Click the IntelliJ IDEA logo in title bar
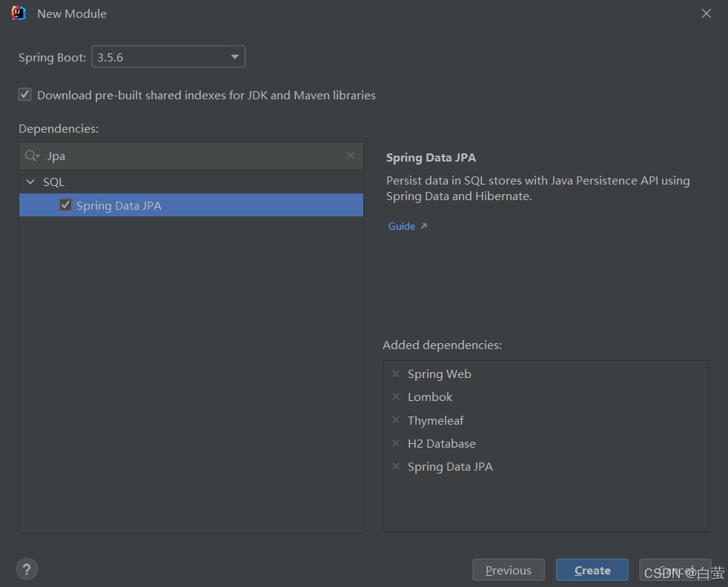 19,13
